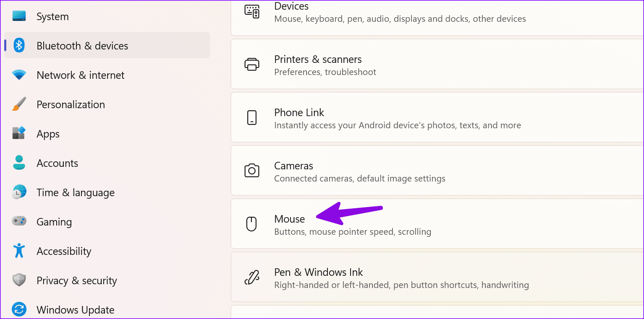Click the Apps icon in sidebar
Image resolution: width=644 pixels, height=319 pixels.
pyautogui.click(x=19, y=133)
